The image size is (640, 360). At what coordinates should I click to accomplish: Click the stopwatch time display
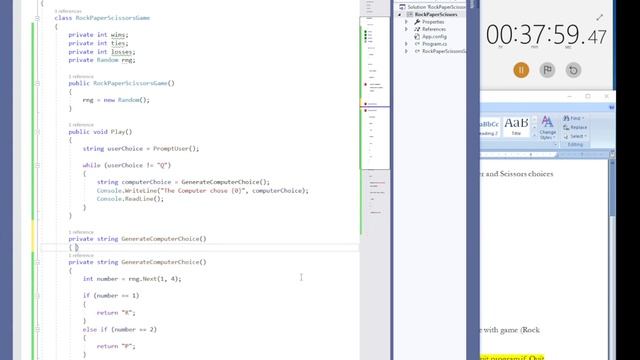546,35
